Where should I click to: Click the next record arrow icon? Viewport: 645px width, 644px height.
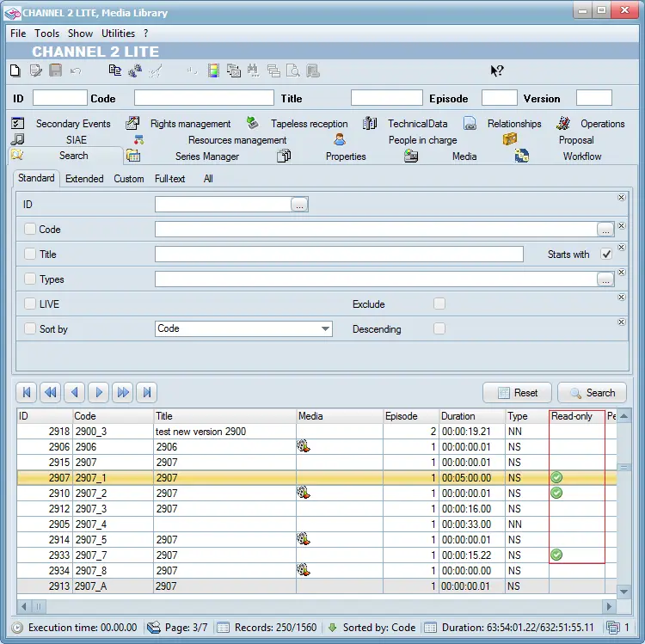click(x=99, y=393)
